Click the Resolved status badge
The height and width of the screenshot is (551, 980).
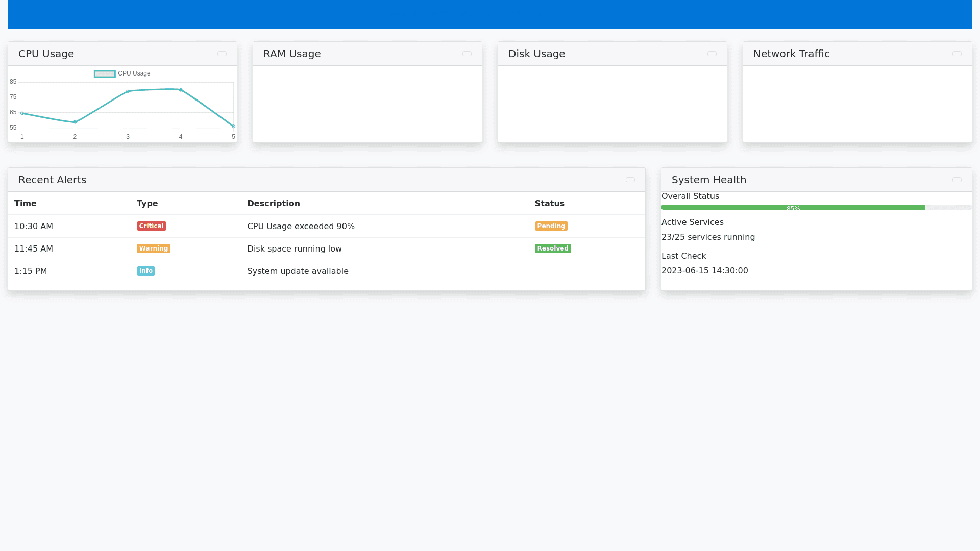[553, 248]
